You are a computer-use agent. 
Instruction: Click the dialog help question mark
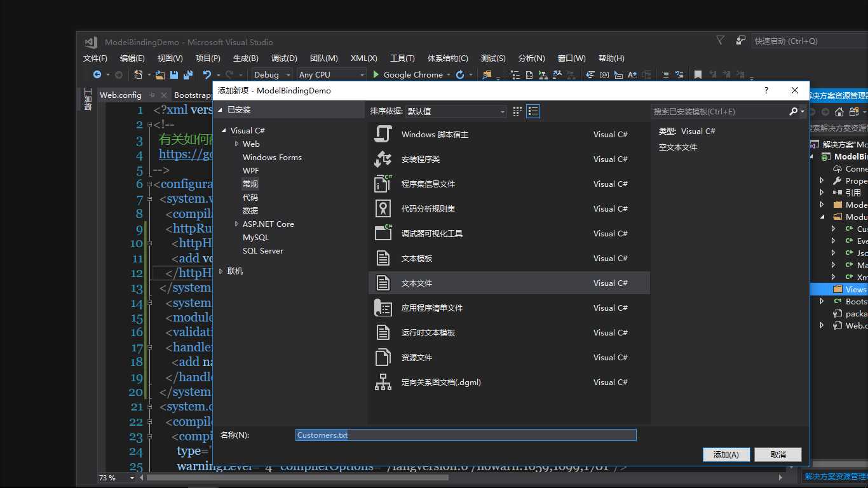766,90
